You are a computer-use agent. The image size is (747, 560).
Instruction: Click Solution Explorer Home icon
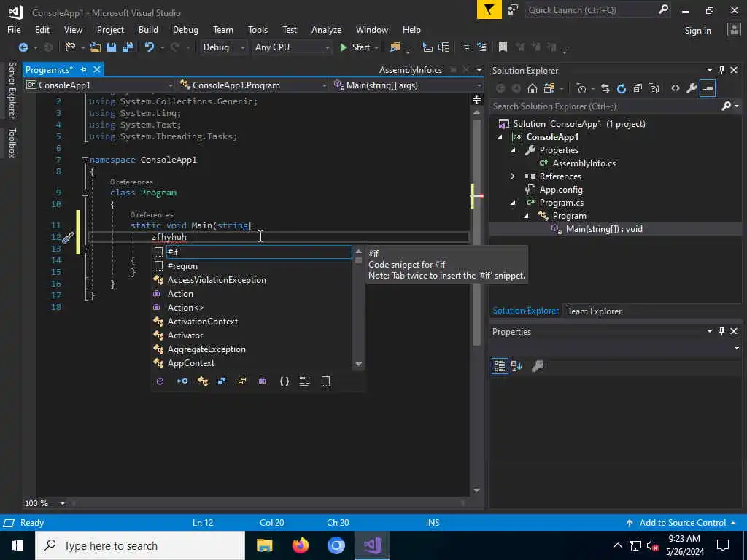533,88
